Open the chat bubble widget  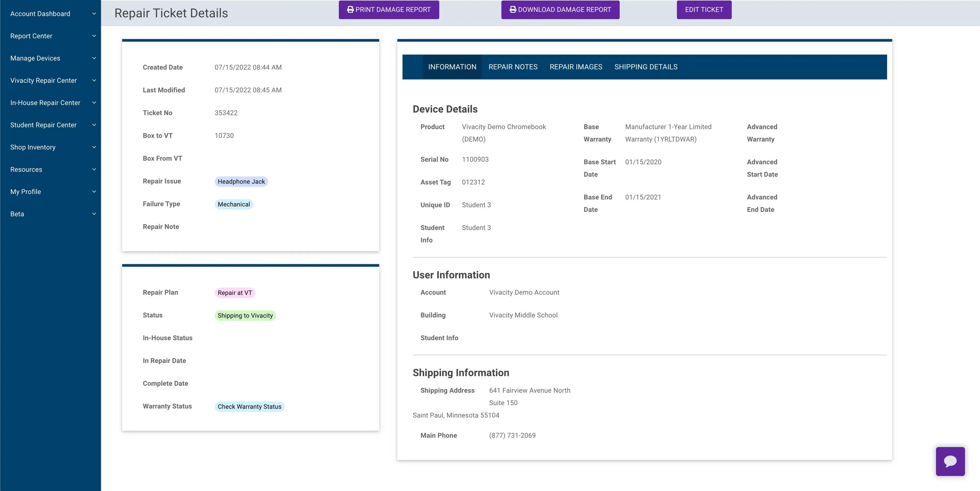pos(950,461)
